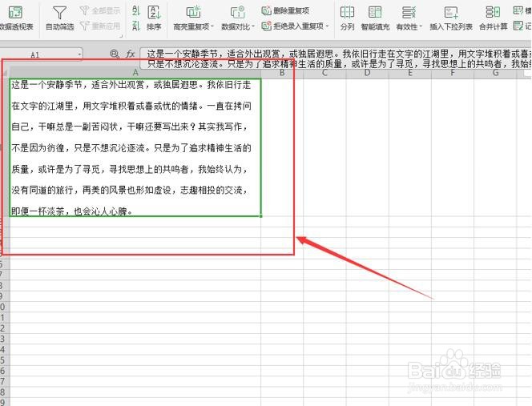Click the 高亮重复项 highlight duplicates icon

coord(193,13)
